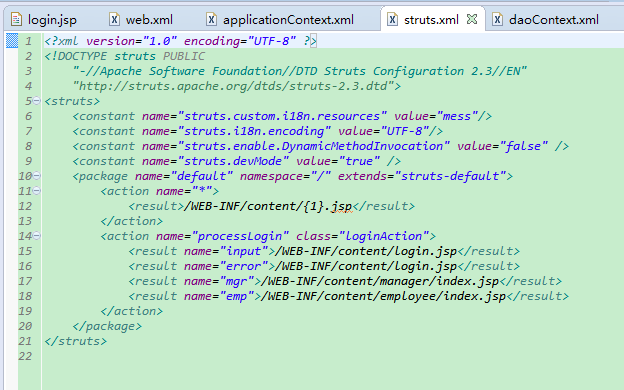Screen dimensions: 624x390
Task: Click the "false" value on line 8
Action: pyautogui.click(x=523, y=146)
